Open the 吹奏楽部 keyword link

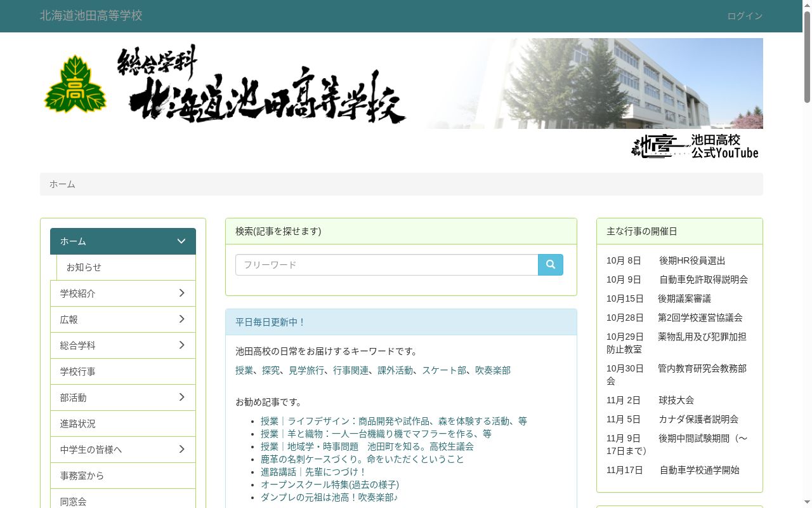click(493, 370)
